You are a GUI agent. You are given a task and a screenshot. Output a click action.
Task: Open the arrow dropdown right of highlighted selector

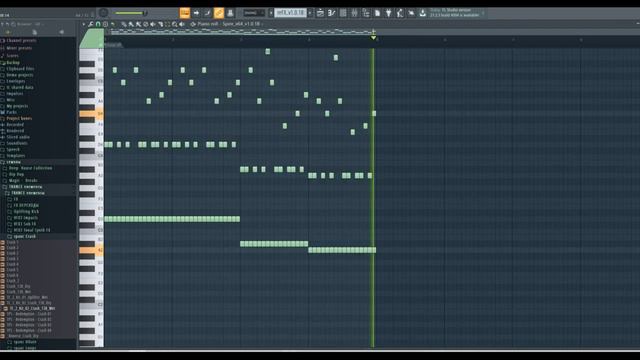coord(310,13)
